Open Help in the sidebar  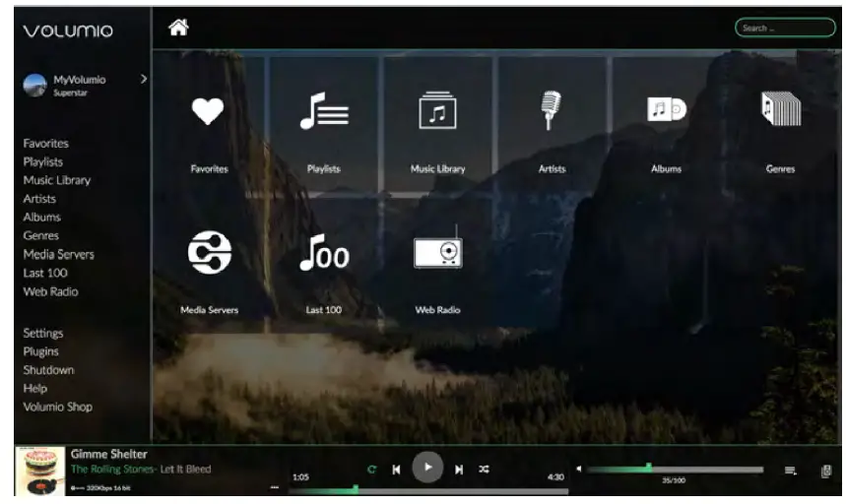[x=35, y=388]
